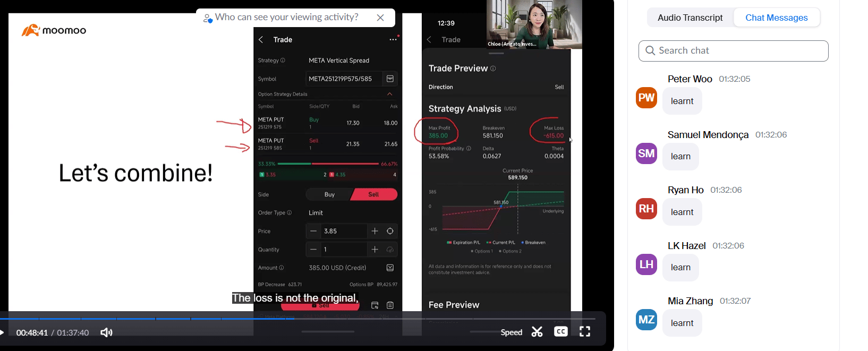Jump to Ryan Ho's 01:32:06 timestamp
This screenshot has height=351, width=868.
coord(726,190)
